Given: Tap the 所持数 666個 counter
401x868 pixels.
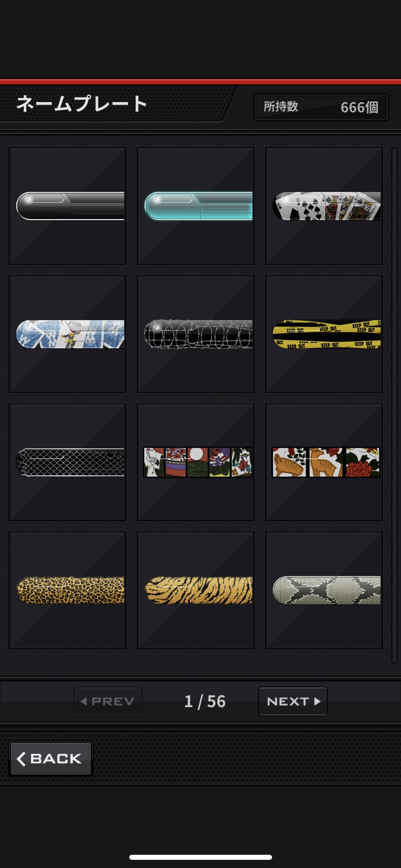Looking at the screenshot, I should 321,107.
